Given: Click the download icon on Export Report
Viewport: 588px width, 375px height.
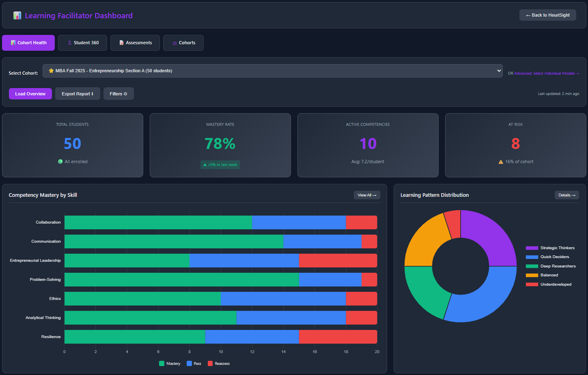Looking at the screenshot, I should pyautogui.click(x=93, y=93).
